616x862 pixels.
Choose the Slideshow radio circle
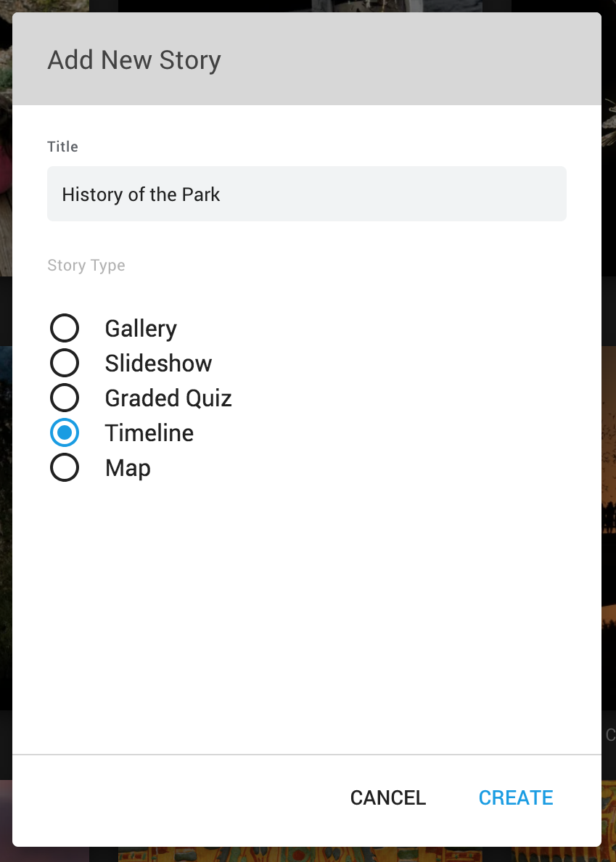point(65,363)
